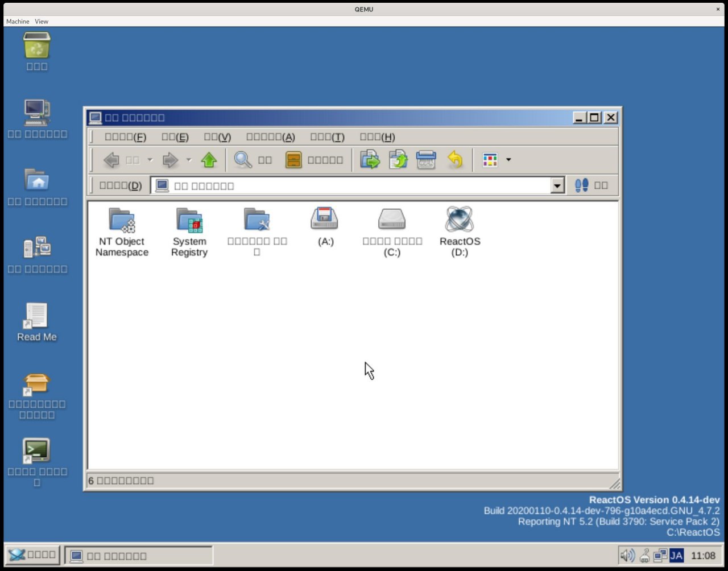Expand the Forward button history dropdown arrow
The width and height of the screenshot is (728, 571).
[x=189, y=160]
